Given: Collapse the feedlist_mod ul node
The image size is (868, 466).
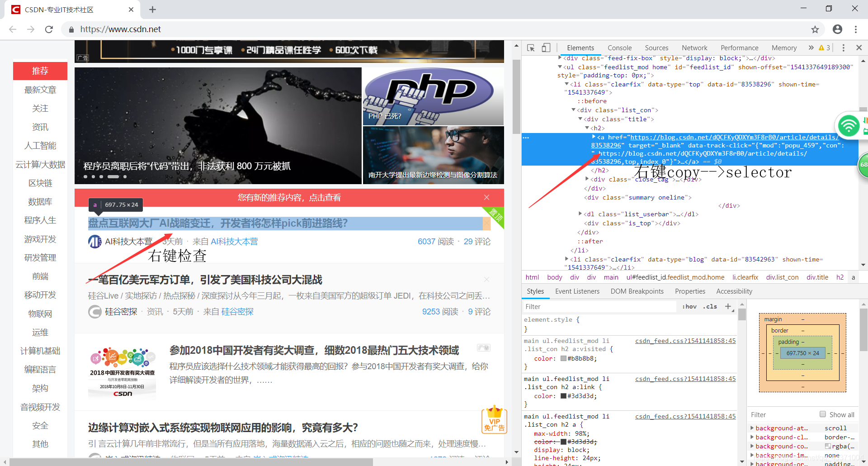Looking at the screenshot, I should coord(560,67).
